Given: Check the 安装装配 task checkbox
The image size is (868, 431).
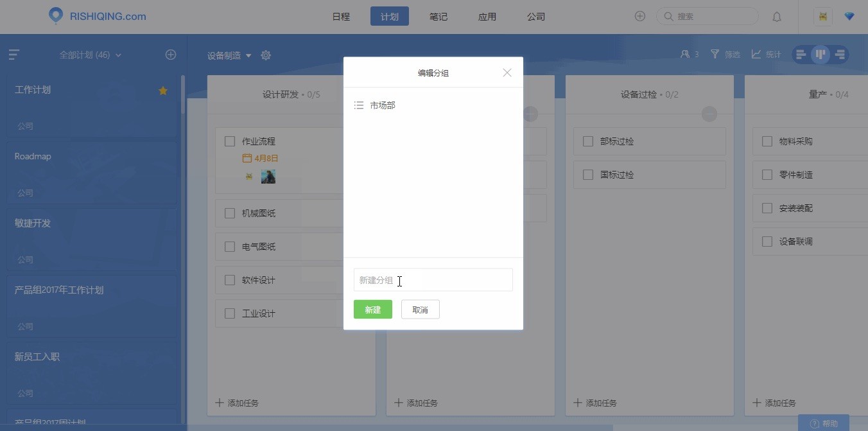Looking at the screenshot, I should 767,208.
